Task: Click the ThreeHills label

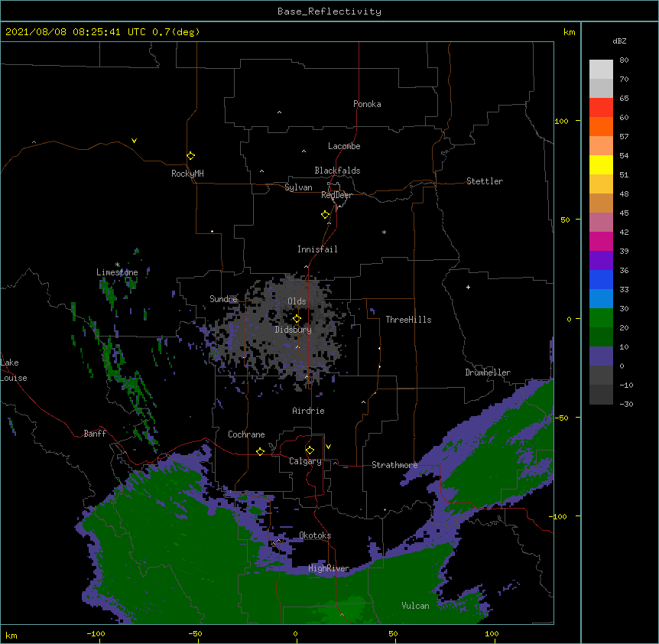Action: tap(408, 320)
